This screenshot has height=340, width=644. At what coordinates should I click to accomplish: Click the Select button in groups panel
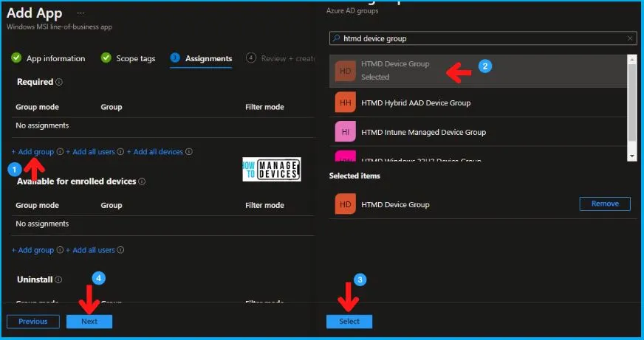pyautogui.click(x=349, y=322)
